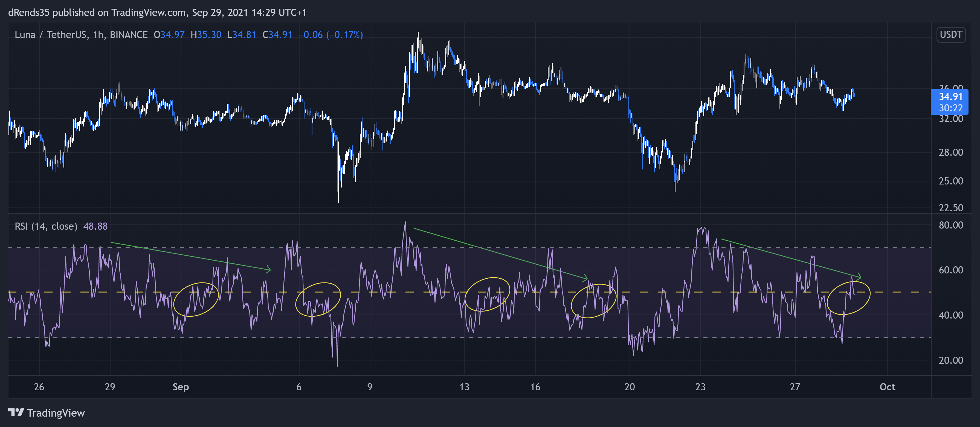Image resolution: width=980 pixels, height=427 pixels.
Task: Click the 26 date label on time axis
Action: 39,387
